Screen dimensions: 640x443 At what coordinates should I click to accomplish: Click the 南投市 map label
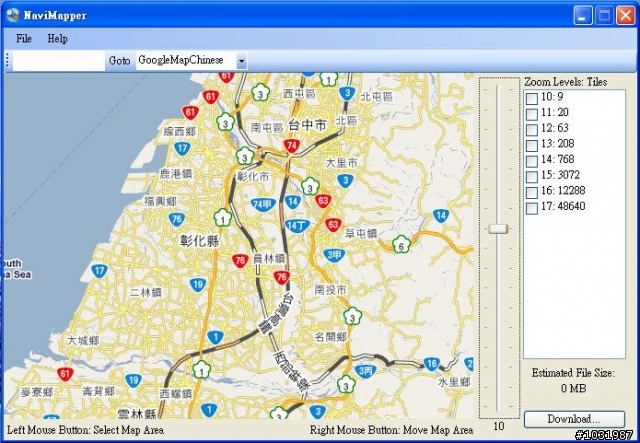click(x=330, y=290)
